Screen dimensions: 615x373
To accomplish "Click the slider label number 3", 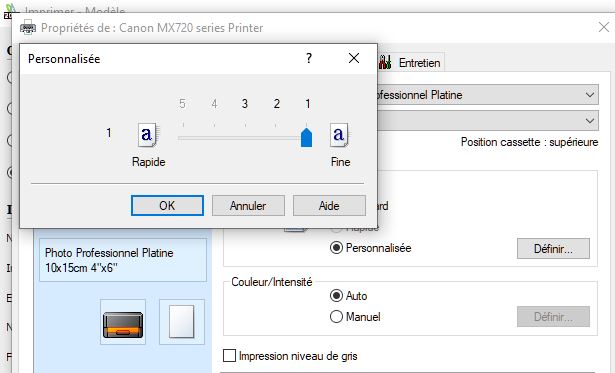I will click(245, 104).
